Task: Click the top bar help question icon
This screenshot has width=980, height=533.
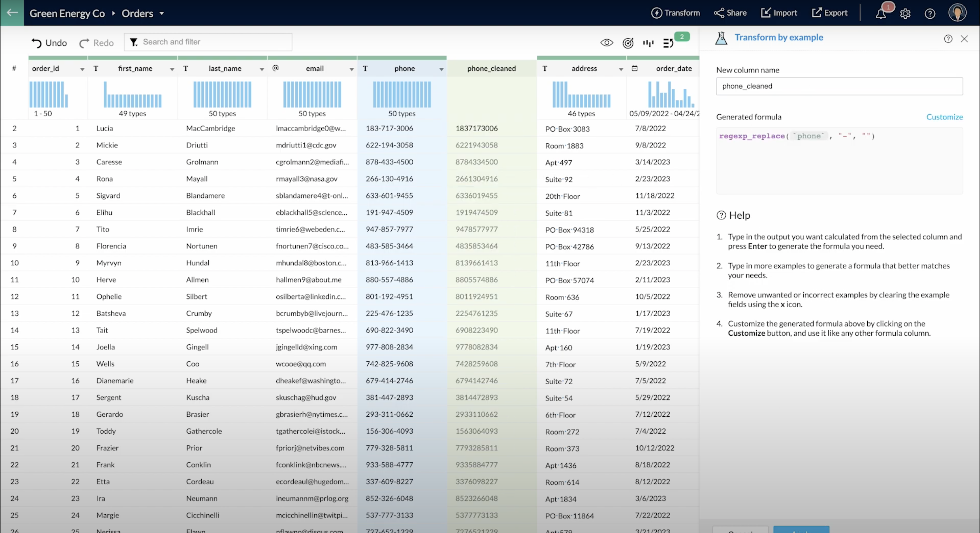Action: (x=930, y=14)
